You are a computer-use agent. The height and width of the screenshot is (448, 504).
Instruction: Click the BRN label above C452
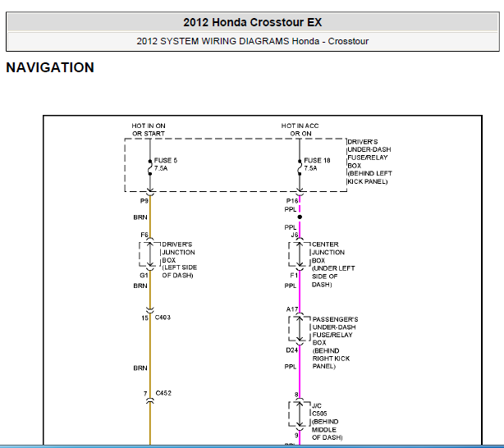click(140, 368)
